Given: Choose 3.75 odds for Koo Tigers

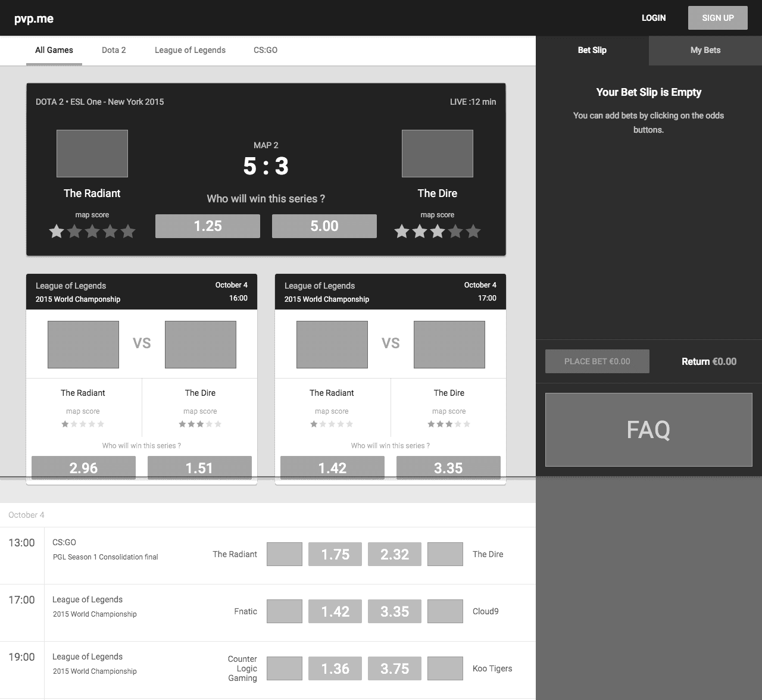Looking at the screenshot, I should (395, 668).
